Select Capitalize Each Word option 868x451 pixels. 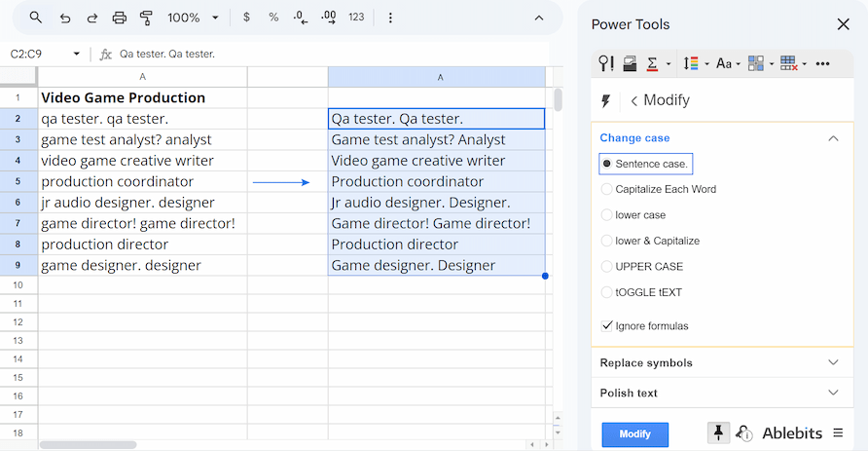[606, 190]
